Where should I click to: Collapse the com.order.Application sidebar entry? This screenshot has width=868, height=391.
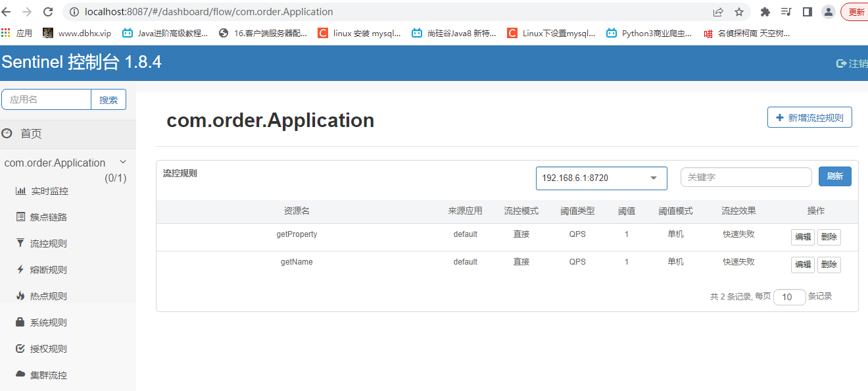122,162
